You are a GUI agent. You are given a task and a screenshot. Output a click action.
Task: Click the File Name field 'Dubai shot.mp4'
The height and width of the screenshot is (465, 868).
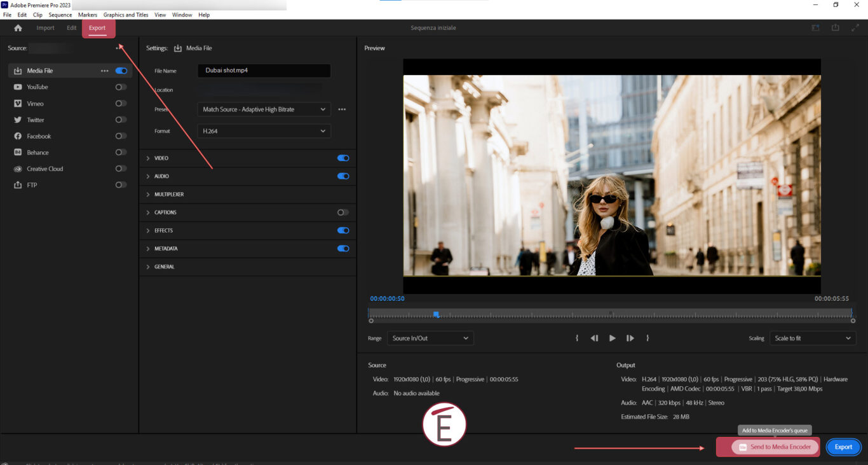(x=264, y=71)
